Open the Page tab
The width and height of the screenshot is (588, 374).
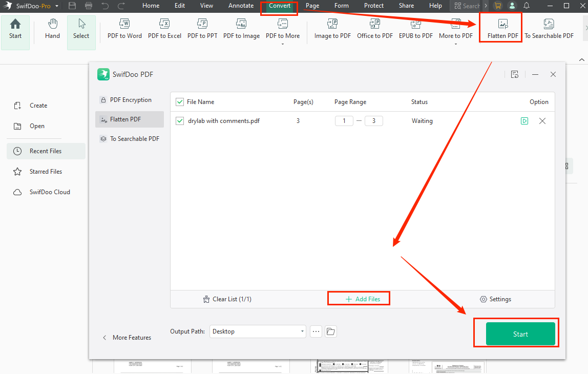click(x=312, y=6)
